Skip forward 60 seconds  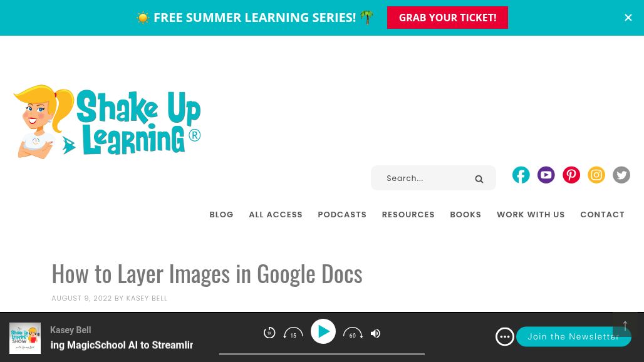(x=353, y=333)
